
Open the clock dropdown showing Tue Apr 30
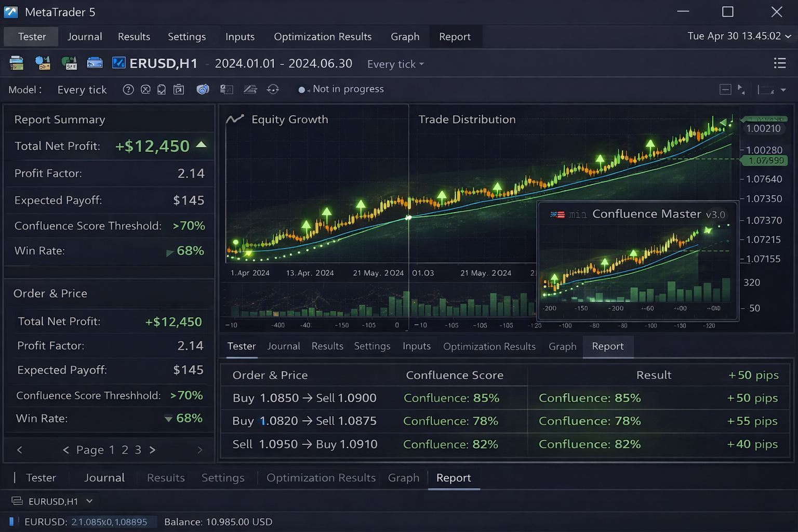[739, 36]
